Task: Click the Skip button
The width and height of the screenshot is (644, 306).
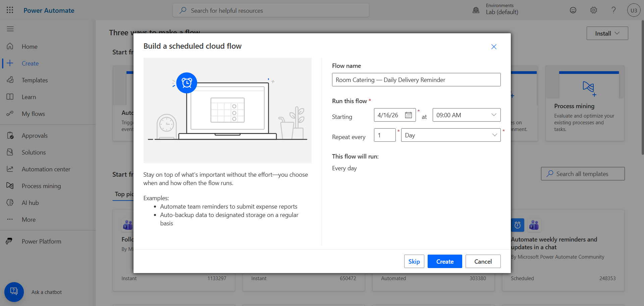Action: 414,261
